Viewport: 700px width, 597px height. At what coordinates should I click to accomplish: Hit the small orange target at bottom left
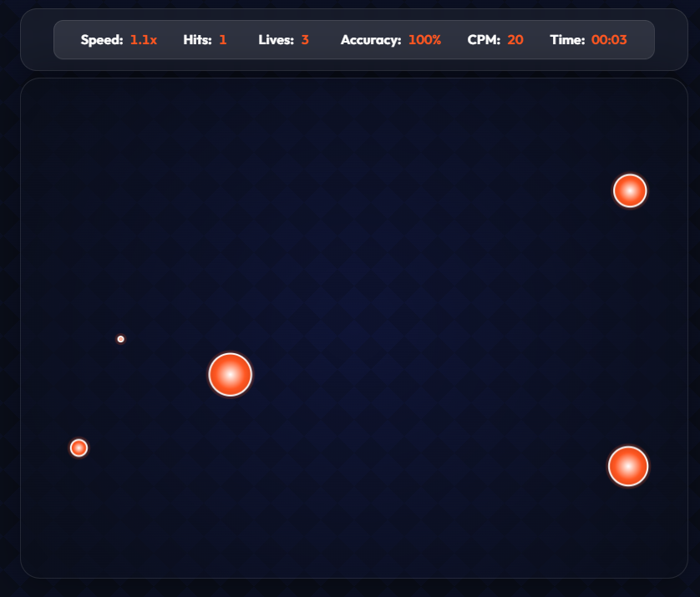tap(79, 448)
